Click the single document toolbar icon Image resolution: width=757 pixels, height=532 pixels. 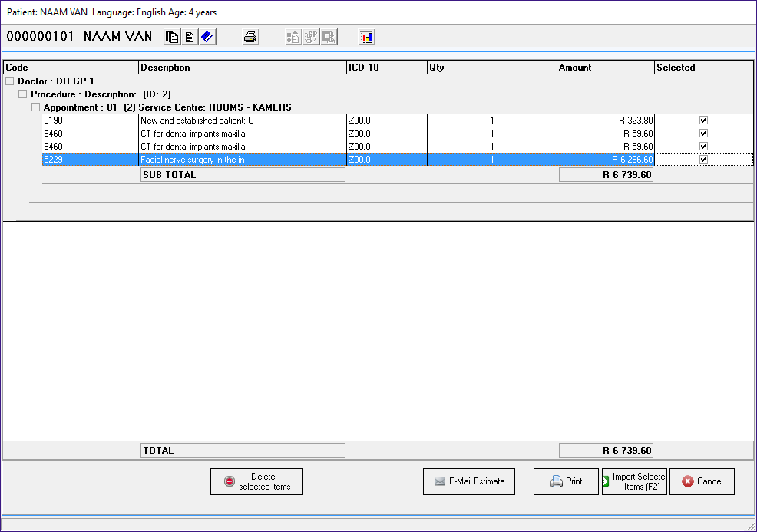pos(190,37)
